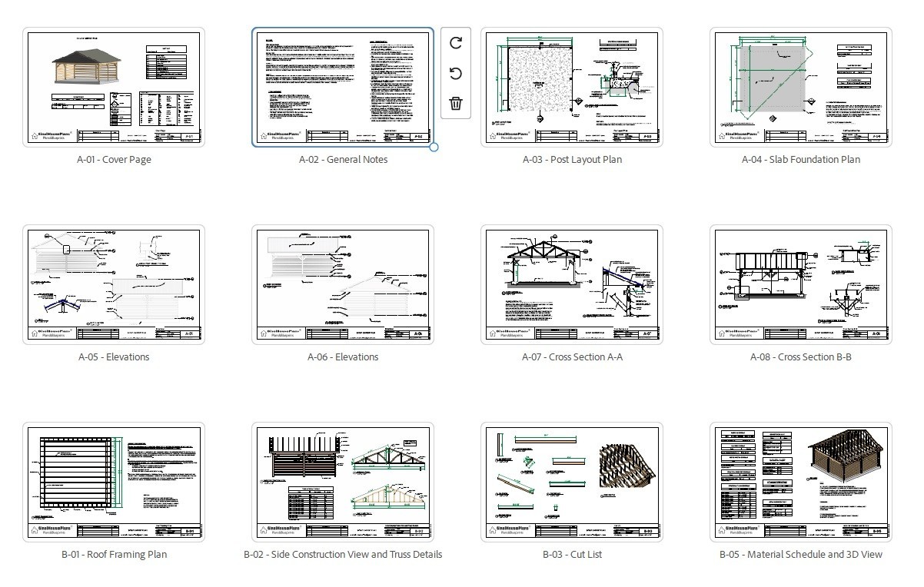Select the A-02 General Notes thumbnail
The height and width of the screenshot is (587, 924).
pos(343,87)
